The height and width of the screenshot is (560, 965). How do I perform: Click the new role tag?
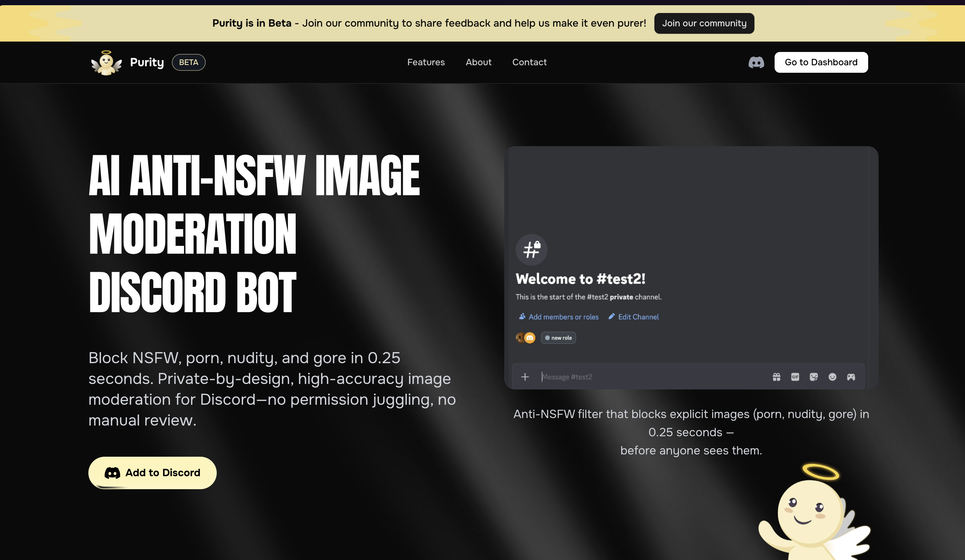(x=558, y=337)
